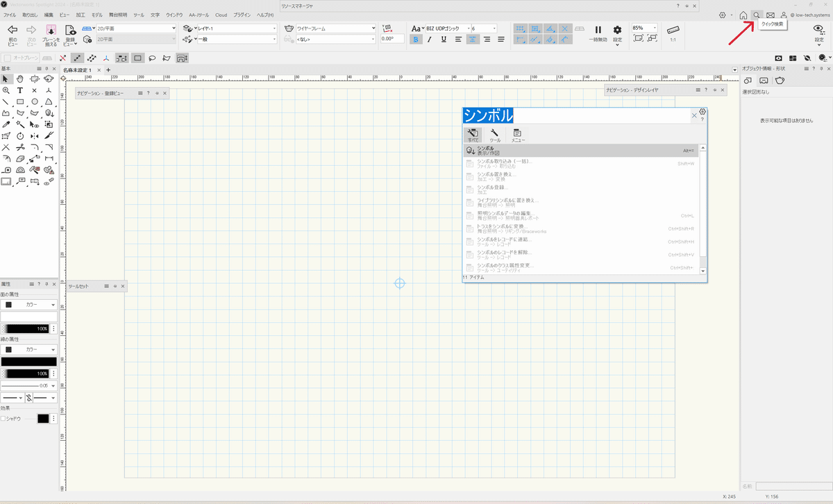Viewport: 833px width, 504px height.
Task: Select the シンボル取り込み search result
Action: click(x=582, y=164)
